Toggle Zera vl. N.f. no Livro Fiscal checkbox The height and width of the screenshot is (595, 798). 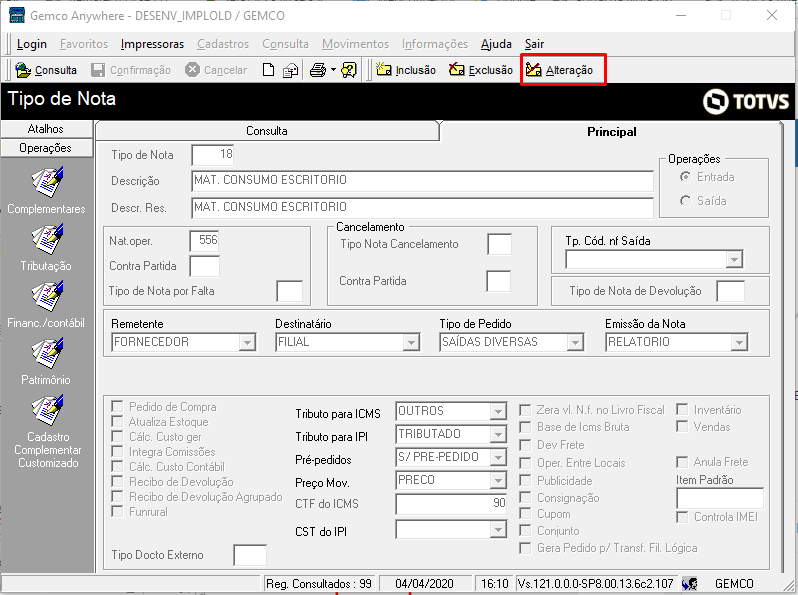[525, 410]
